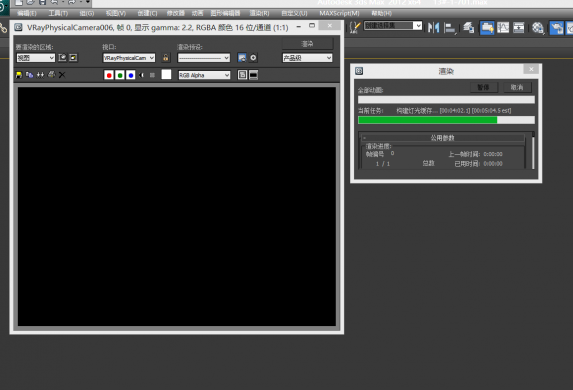This screenshot has height=390, width=573.
Task: Clear the frame buffer with X icon
Action: (62, 75)
